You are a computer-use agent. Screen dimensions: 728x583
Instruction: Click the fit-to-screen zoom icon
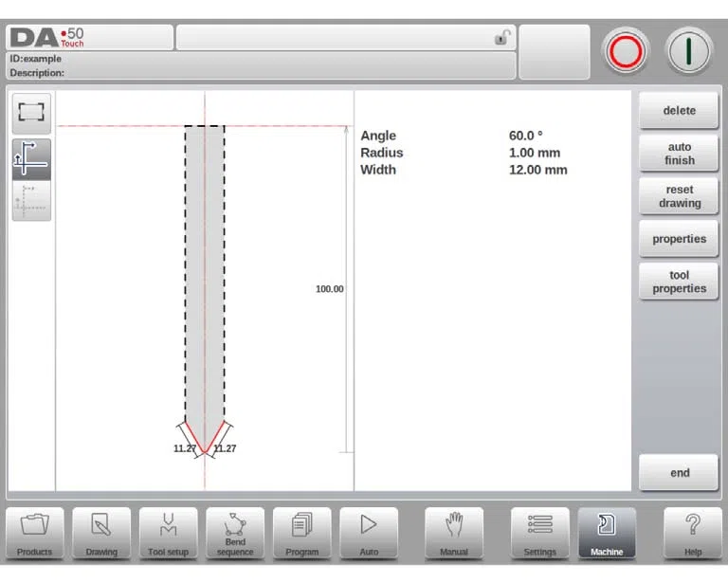coord(31,113)
